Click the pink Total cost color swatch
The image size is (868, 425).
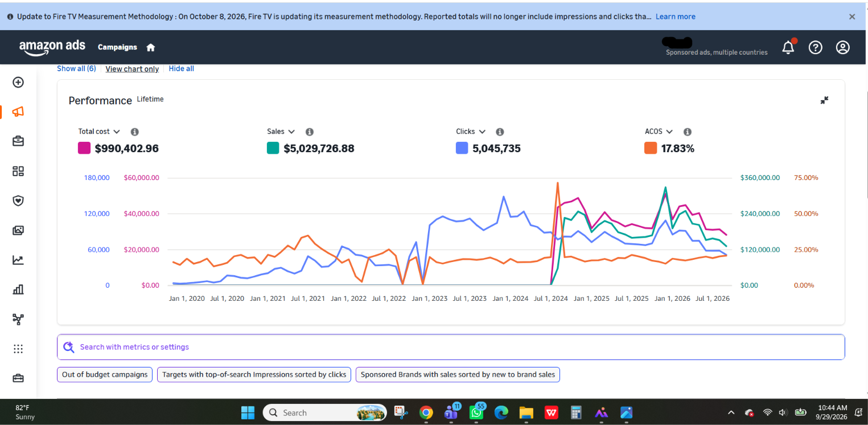pyautogui.click(x=84, y=148)
